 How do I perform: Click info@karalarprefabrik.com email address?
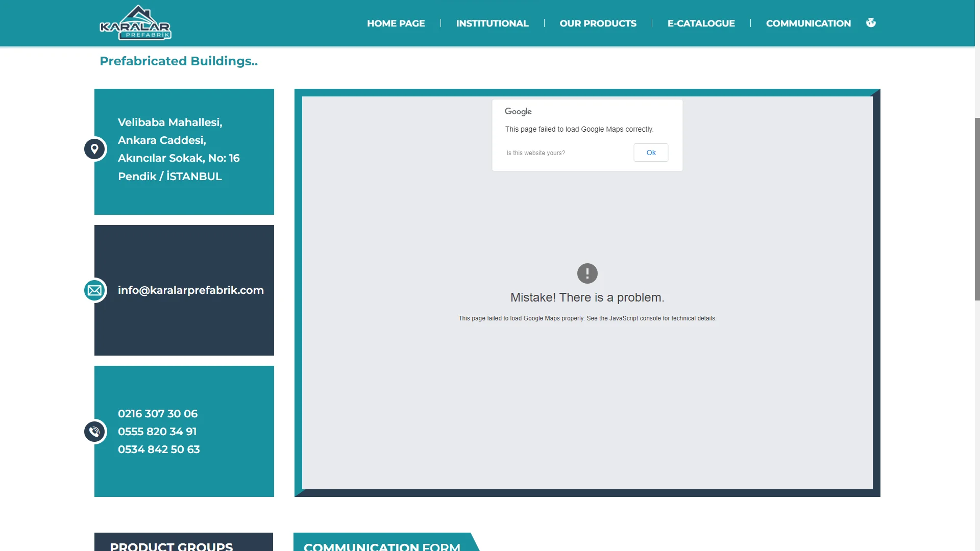click(190, 290)
